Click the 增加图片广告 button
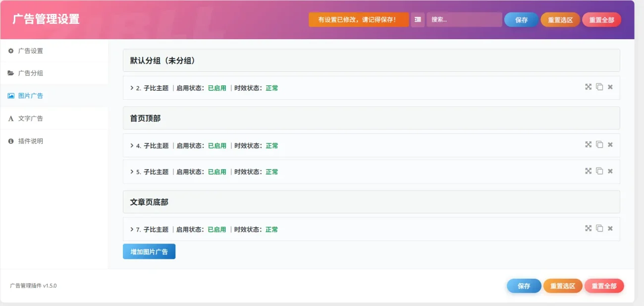Image resolution: width=644 pixels, height=306 pixels. click(149, 251)
